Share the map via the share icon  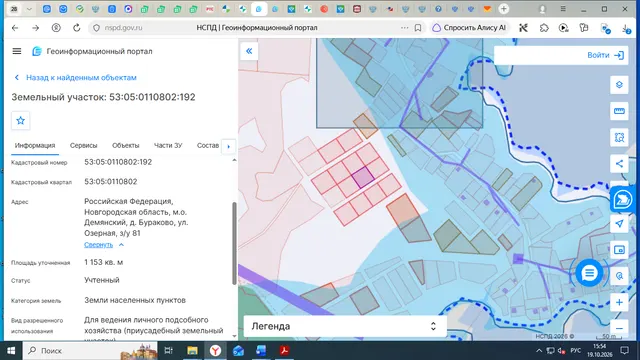(619, 164)
